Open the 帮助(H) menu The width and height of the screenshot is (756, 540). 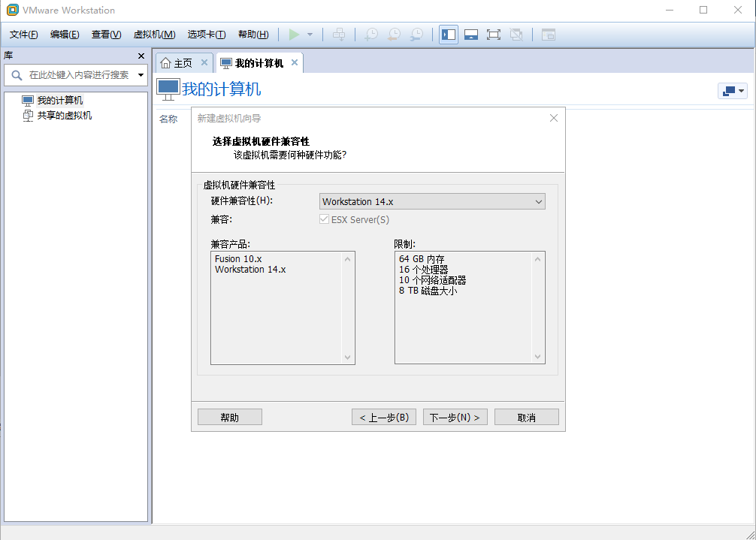[x=253, y=35]
